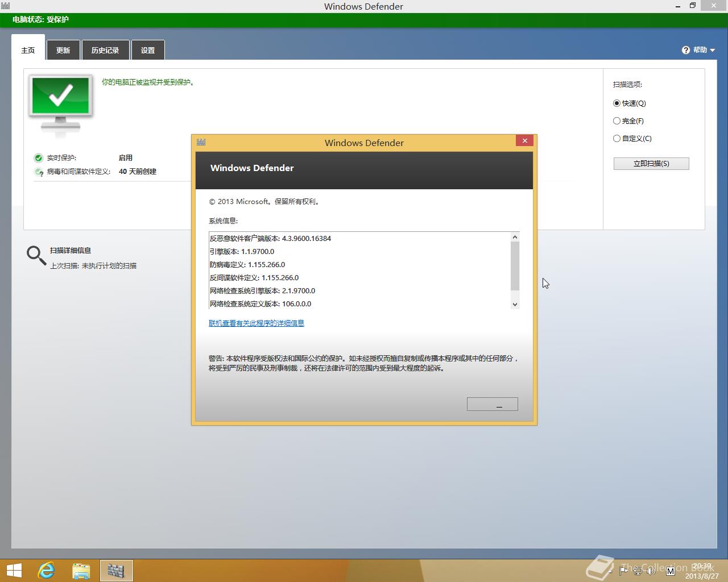Image resolution: width=728 pixels, height=582 pixels.
Task: Select the 自定义(C) custom scan option
Action: [x=632, y=139]
